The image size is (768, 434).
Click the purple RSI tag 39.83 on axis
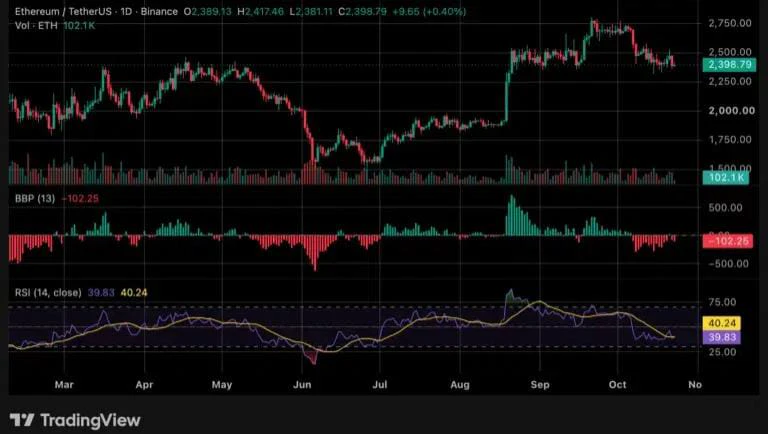point(721,337)
